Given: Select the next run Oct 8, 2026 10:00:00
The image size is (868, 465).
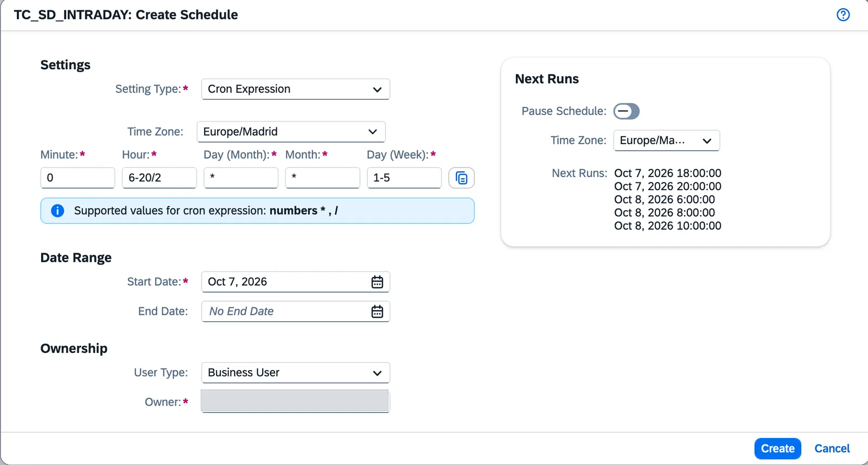Looking at the screenshot, I should (668, 226).
